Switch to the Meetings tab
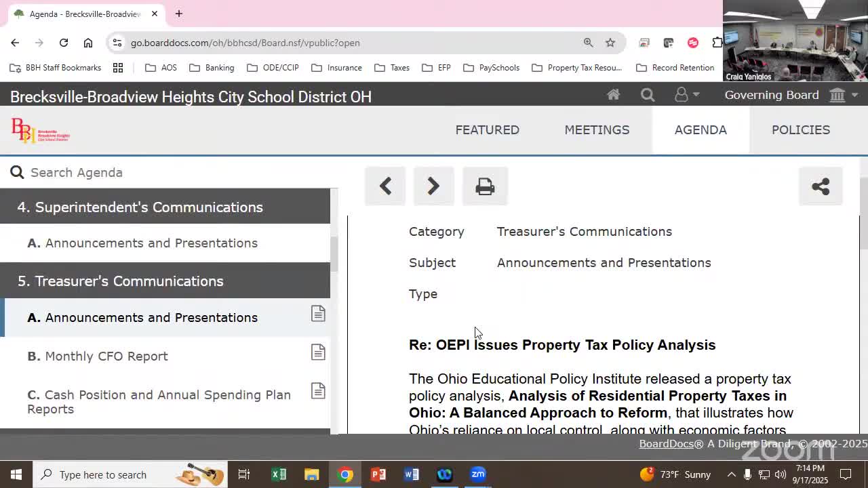Image resolution: width=868 pixels, height=488 pixels. (x=597, y=129)
